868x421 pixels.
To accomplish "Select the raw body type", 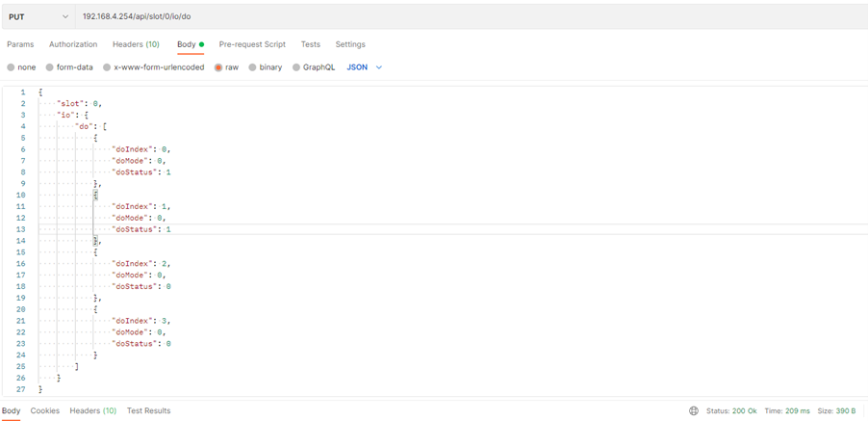I will tap(227, 67).
